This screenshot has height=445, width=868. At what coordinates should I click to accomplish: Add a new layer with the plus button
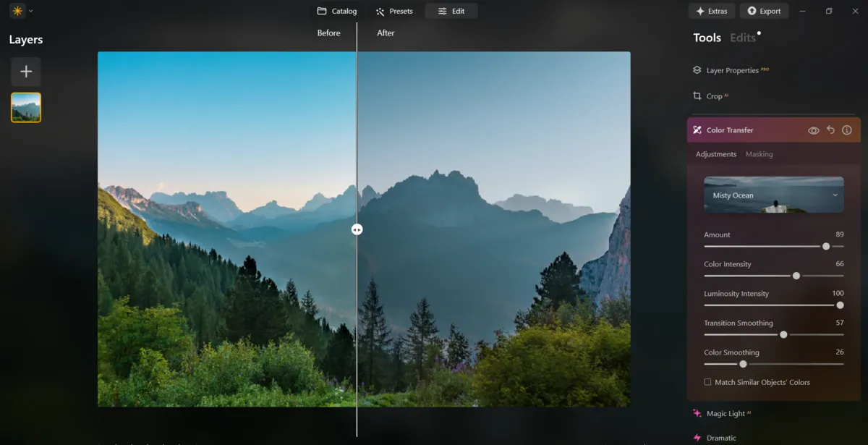point(26,71)
